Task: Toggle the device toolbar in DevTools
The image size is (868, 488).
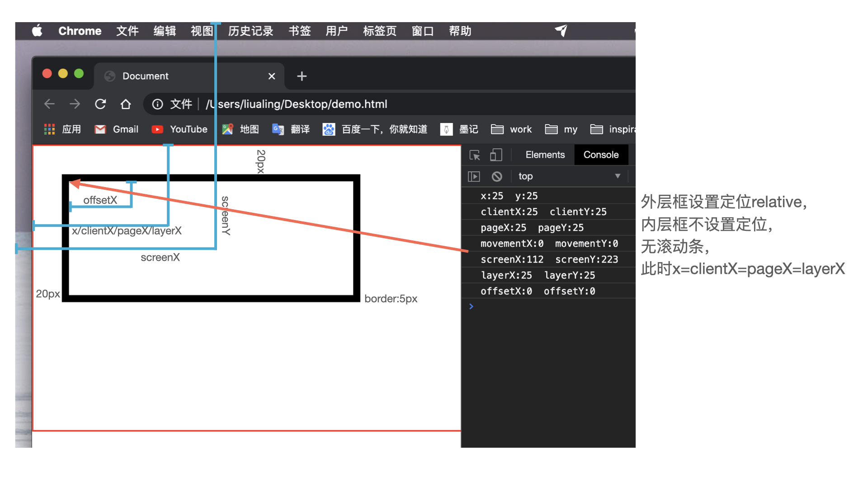Action: click(496, 155)
